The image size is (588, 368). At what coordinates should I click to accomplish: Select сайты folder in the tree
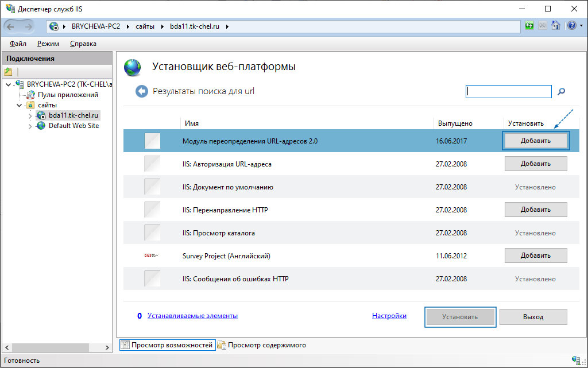[x=47, y=105]
